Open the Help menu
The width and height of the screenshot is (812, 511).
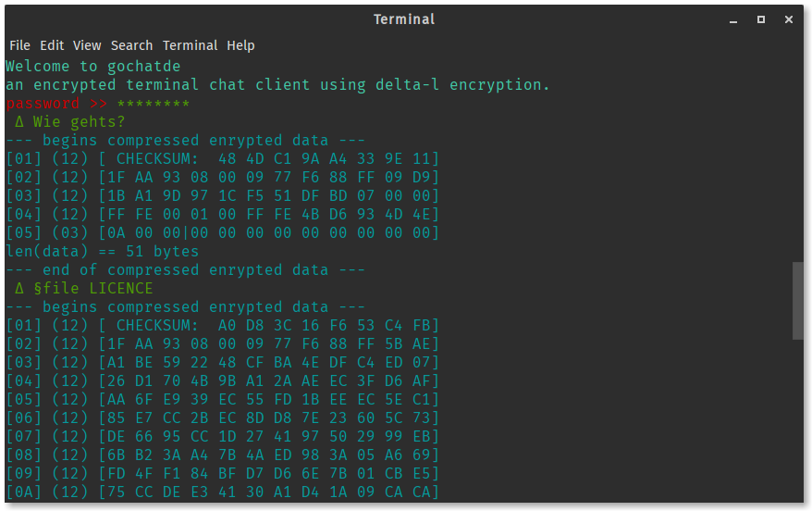240,45
